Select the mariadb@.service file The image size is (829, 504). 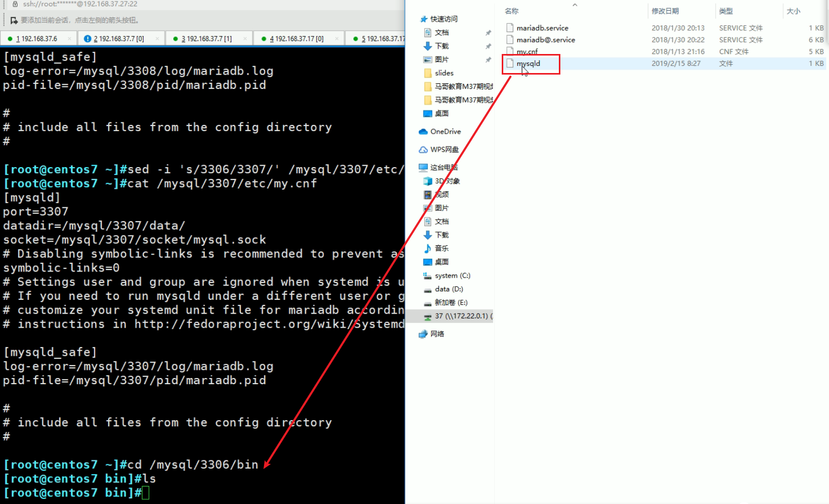pos(545,40)
